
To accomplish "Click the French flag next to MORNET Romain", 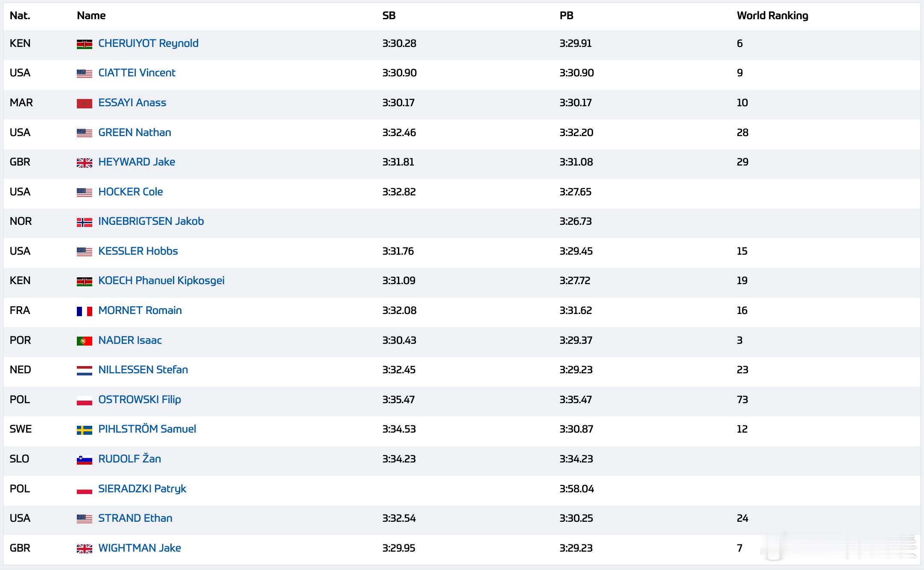I will tap(84, 311).
